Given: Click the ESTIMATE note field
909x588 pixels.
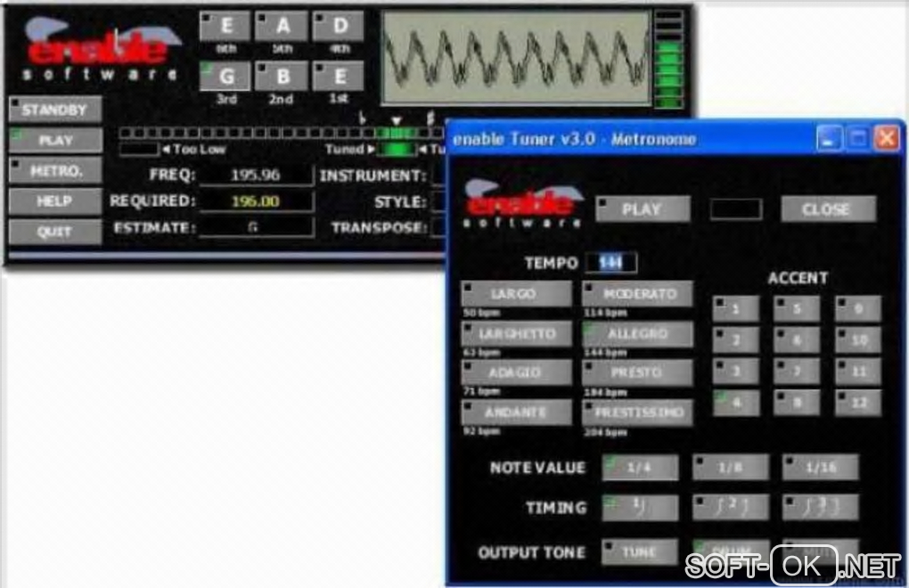Looking at the screenshot, I should click(256, 227).
